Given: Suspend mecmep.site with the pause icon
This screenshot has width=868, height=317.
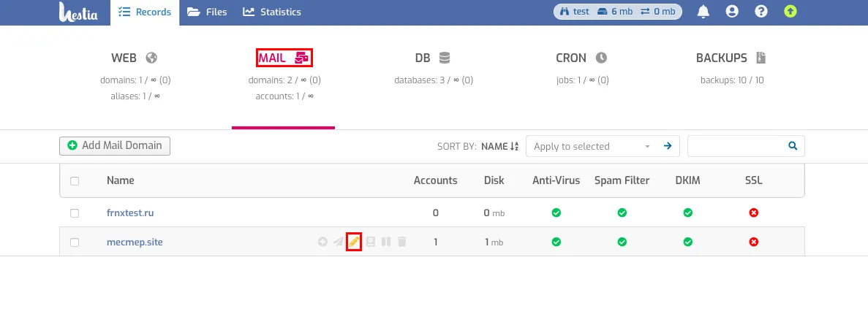Looking at the screenshot, I should click(x=386, y=242).
